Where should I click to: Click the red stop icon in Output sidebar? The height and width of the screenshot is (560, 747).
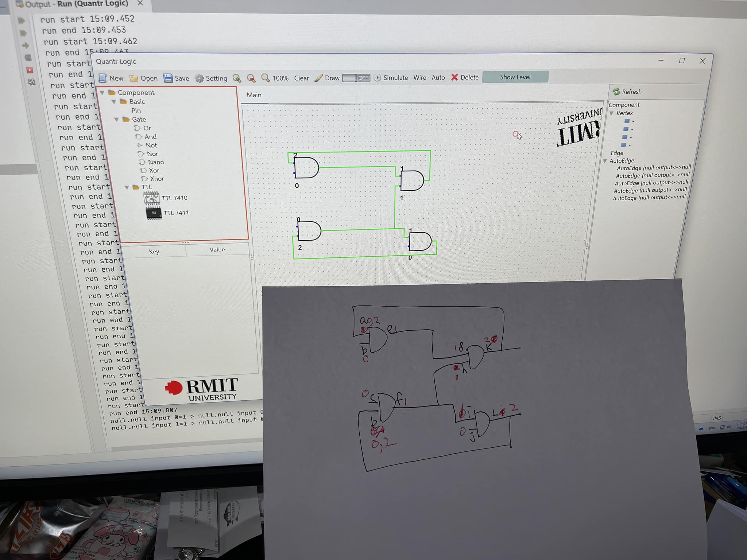30,70
